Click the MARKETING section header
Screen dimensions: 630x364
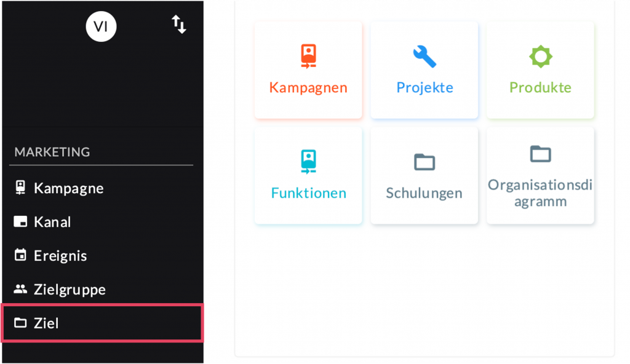pyautogui.click(x=52, y=152)
